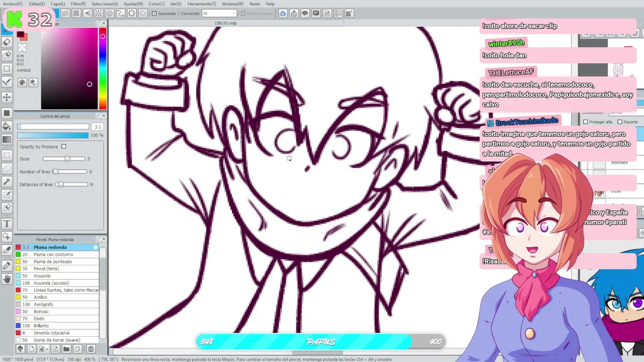This screenshot has width=644, height=362.
Task: Download brushes from cloud icon
Action: (20, 348)
